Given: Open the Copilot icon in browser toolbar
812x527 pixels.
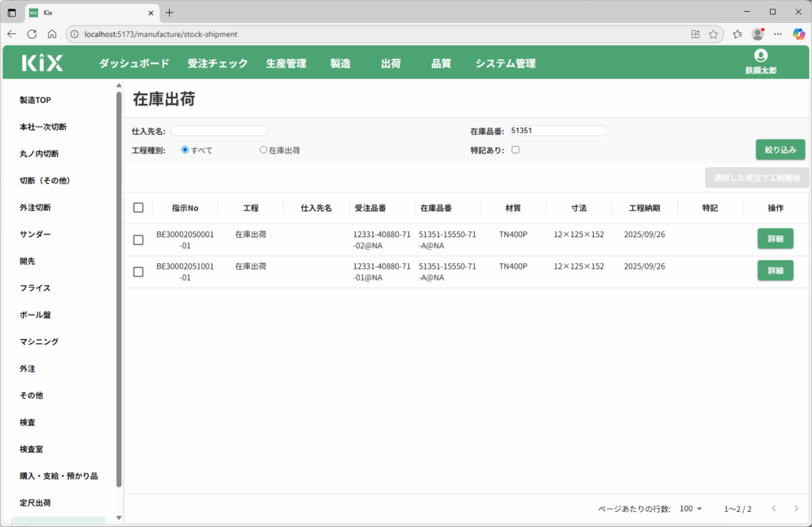Looking at the screenshot, I should point(799,34).
